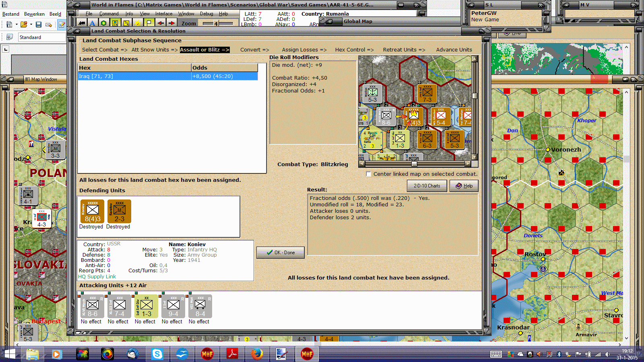Screen dimensions: 644x362
Task: Click the 5-3 marine unit on the mini-map
Action: point(372,94)
